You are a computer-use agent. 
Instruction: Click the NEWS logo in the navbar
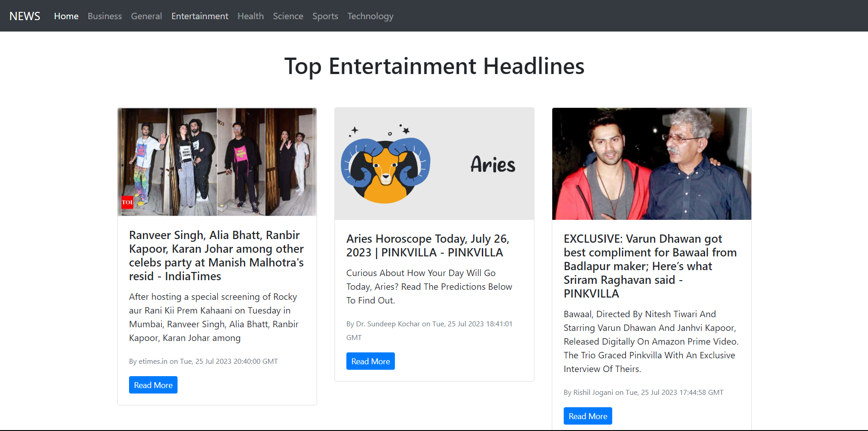(x=25, y=16)
